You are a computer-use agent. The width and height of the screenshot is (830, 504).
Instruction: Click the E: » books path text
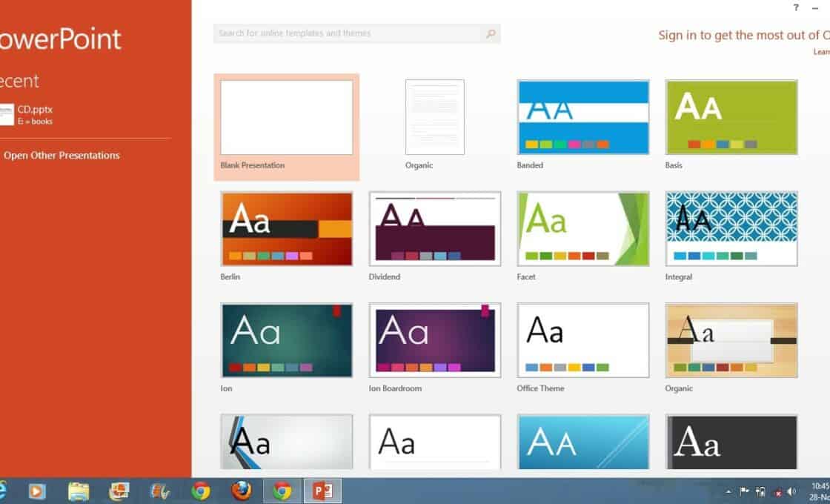(35, 122)
